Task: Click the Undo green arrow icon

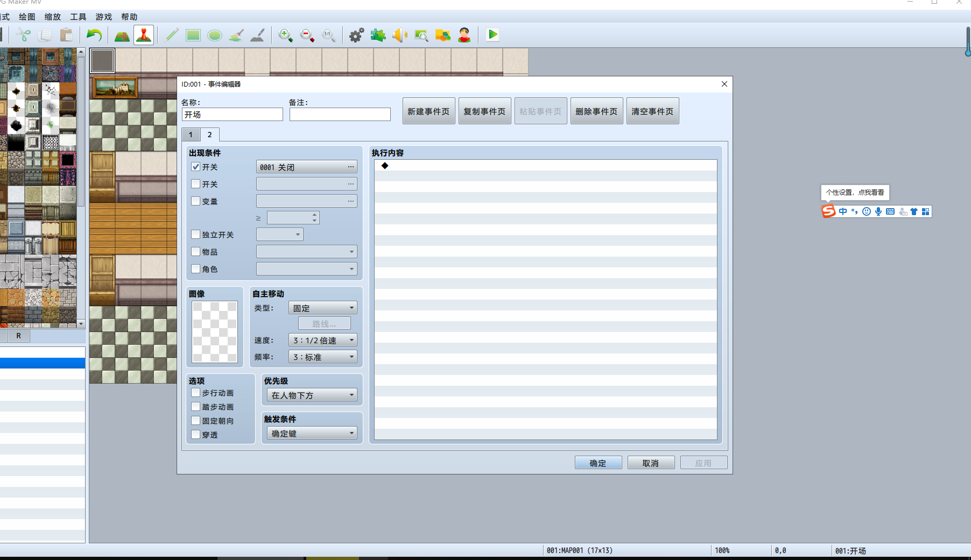Action: pos(94,36)
